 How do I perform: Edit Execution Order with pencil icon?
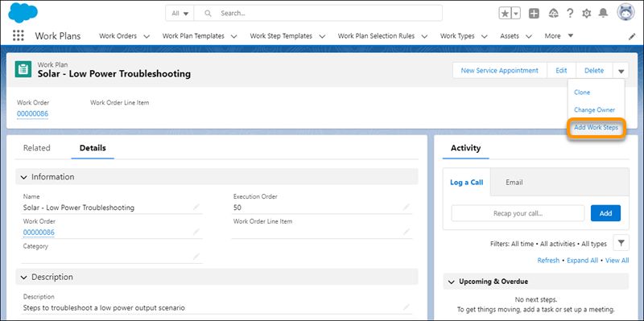point(407,207)
